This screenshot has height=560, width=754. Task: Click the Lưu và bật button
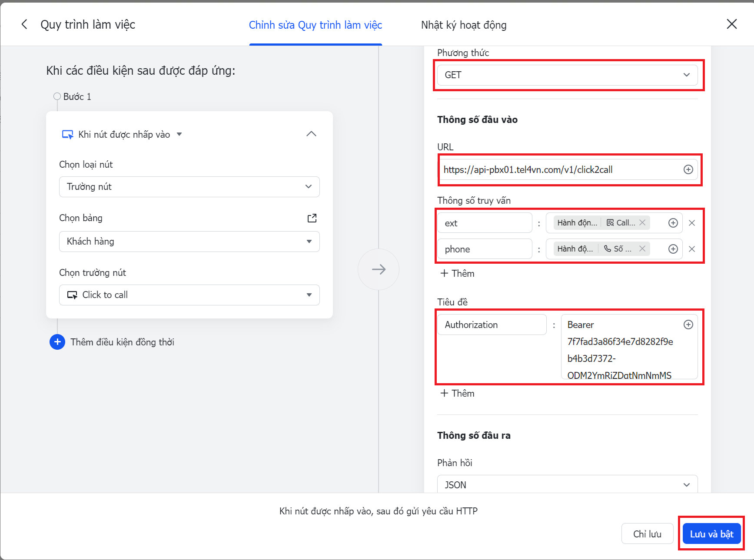click(x=711, y=534)
